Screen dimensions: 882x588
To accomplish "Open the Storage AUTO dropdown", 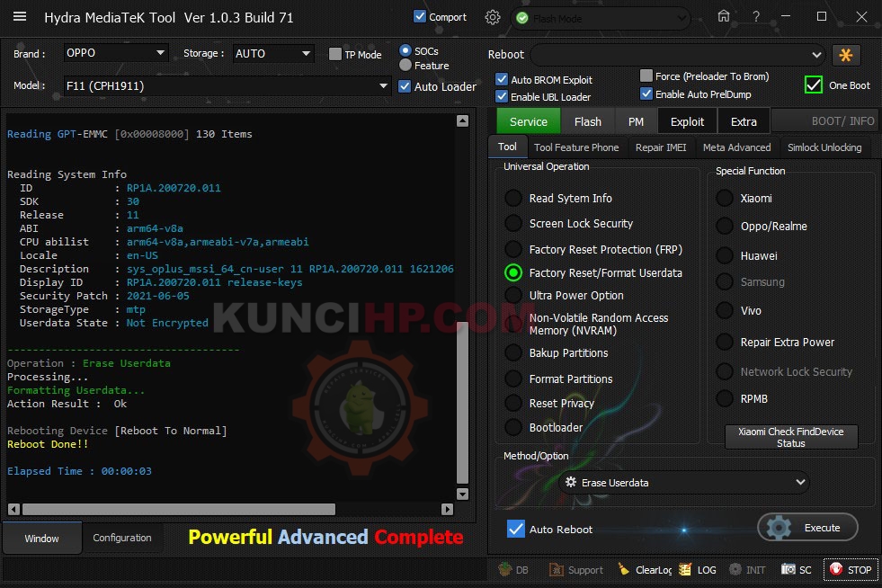I will pos(272,53).
